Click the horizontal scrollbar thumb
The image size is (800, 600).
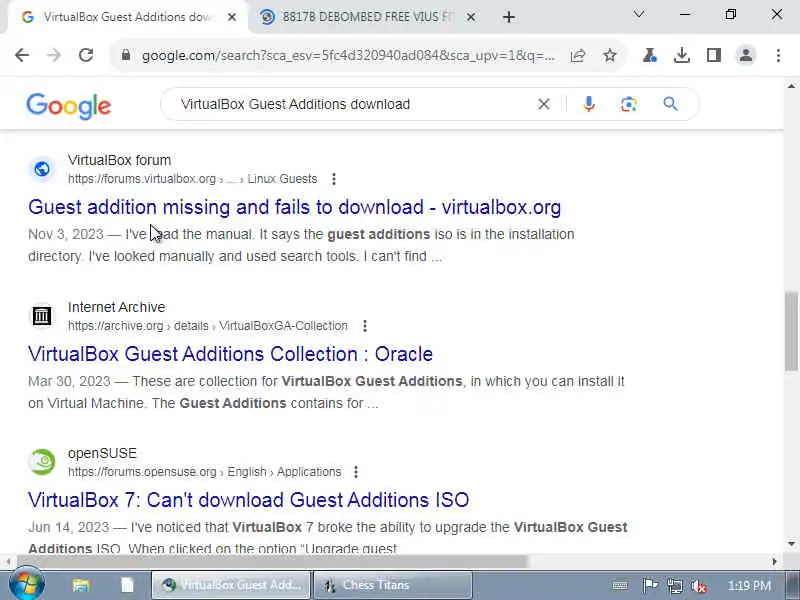click(x=271, y=562)
